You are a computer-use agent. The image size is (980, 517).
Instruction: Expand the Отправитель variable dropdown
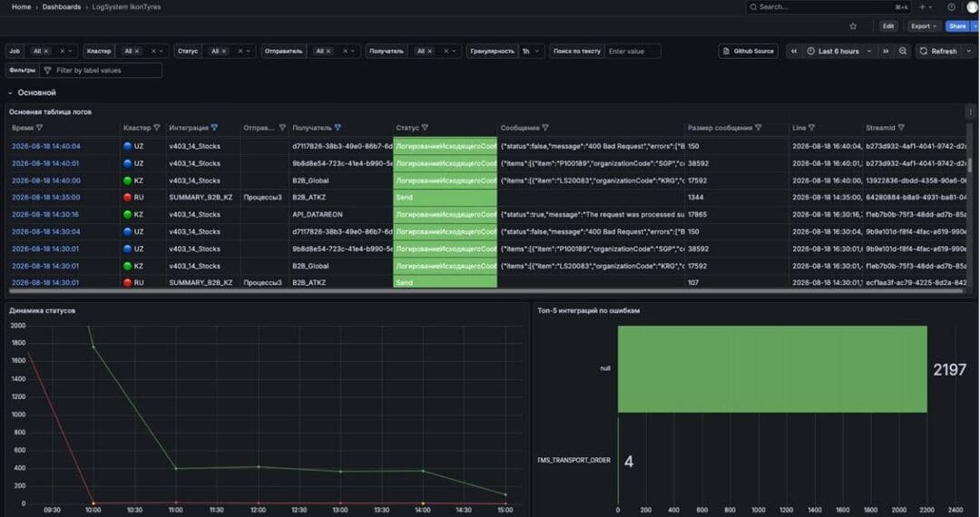pyautogui.click(x=353, y=51)
